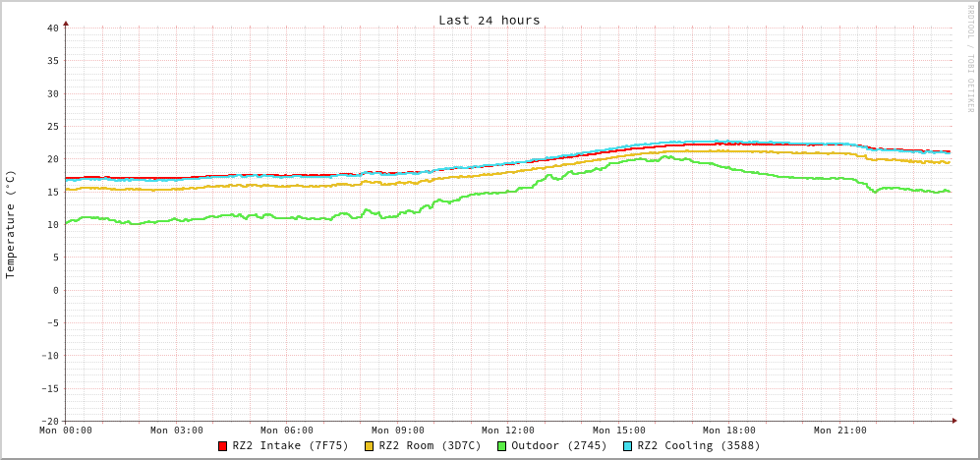The height and width of the screenshot is (460, 980).
Task: Click the red RZ2 Intake legend swatch
Action: 223,446
